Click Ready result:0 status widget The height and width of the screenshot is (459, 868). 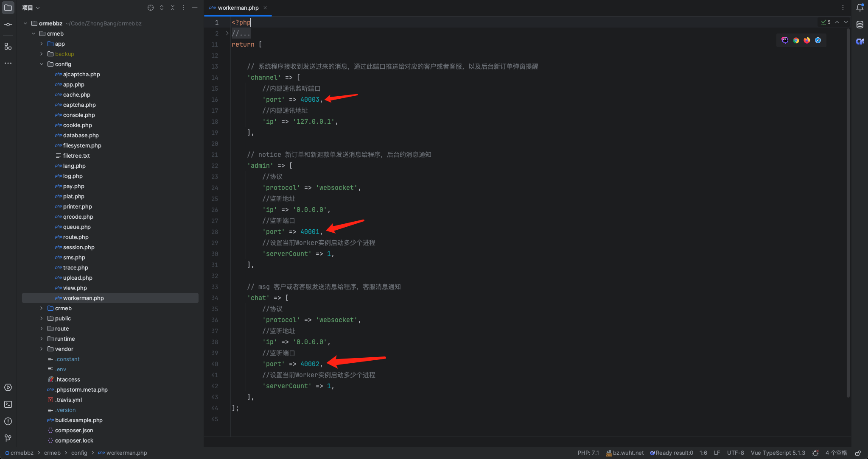coord(671,453)
